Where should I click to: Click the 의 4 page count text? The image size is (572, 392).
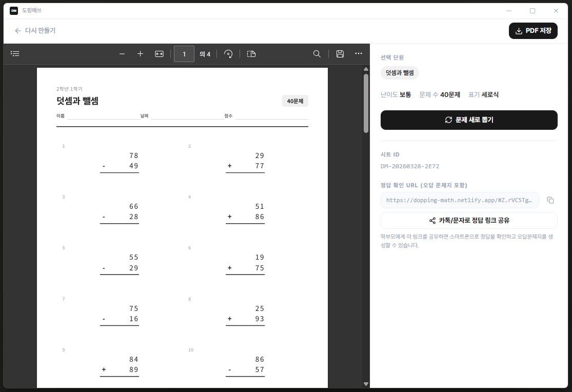click(x=205, y=54)
